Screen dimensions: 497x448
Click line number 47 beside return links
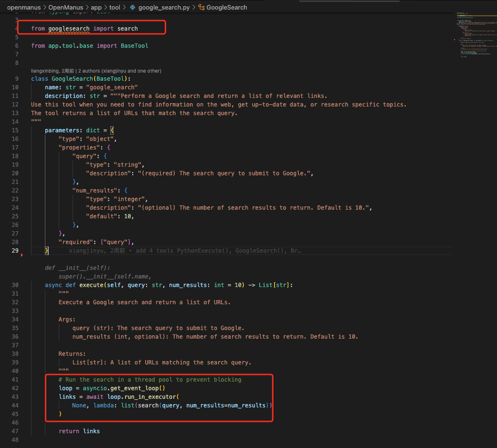point(15,431)
